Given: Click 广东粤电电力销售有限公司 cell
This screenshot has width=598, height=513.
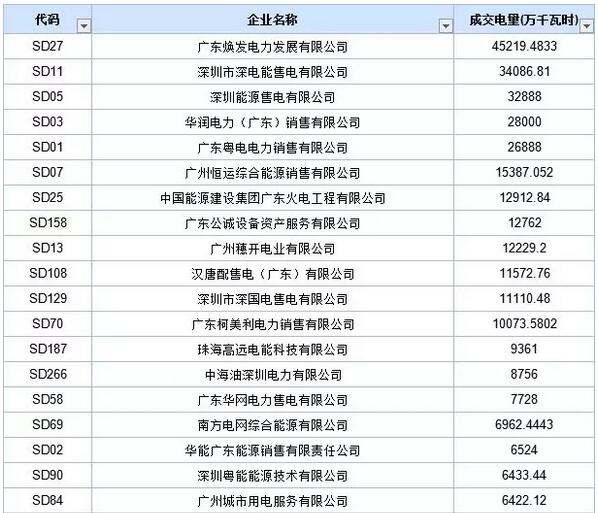Looking at the screenshot, I should [272, 147].
